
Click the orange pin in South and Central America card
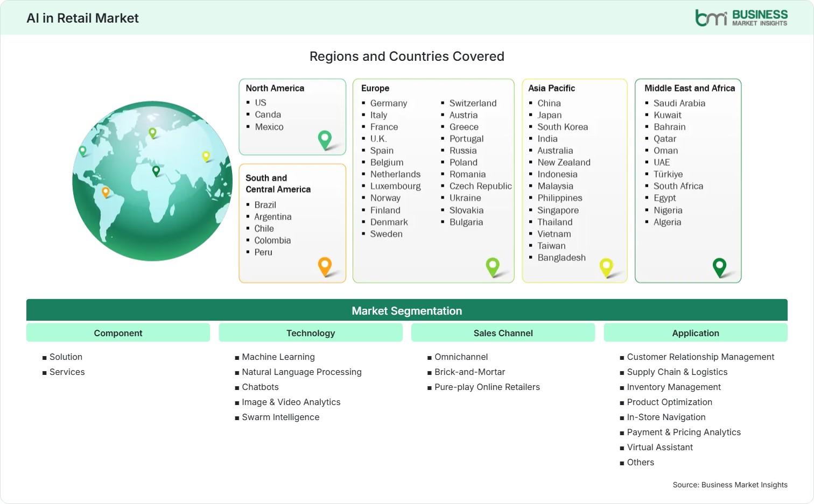[325, 267]
